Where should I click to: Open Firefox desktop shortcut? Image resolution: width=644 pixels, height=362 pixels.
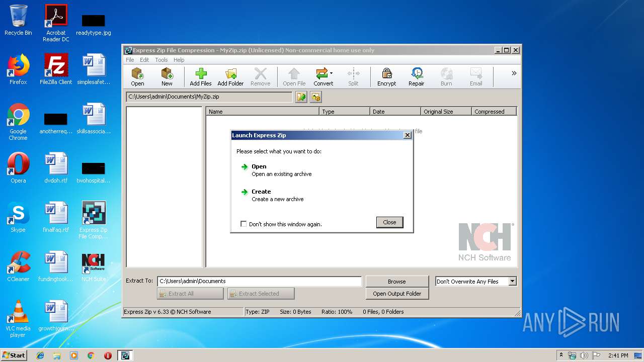[18, 69]
